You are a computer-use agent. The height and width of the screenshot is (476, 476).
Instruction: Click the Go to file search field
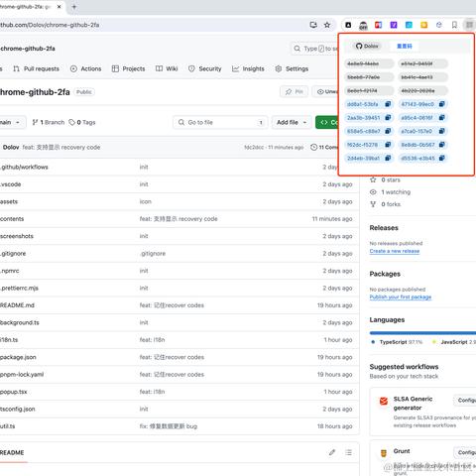(x=220, y=122)
